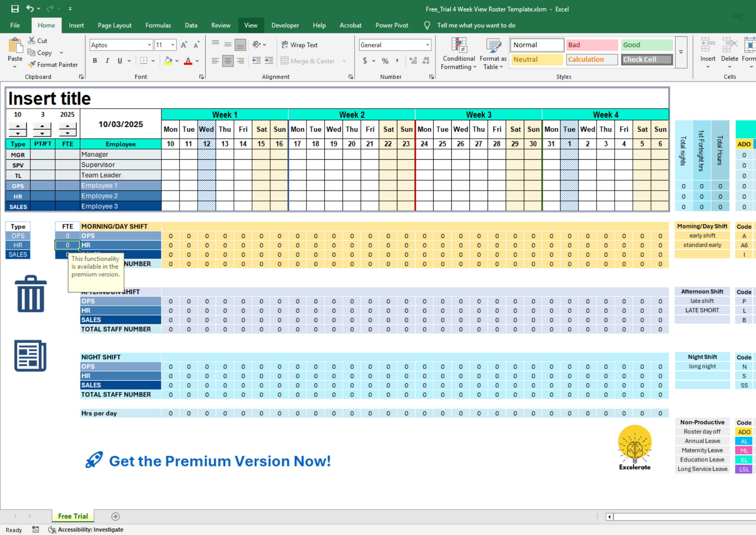
Task: Click the add new sheet plus icon
Action: (115, 516)
